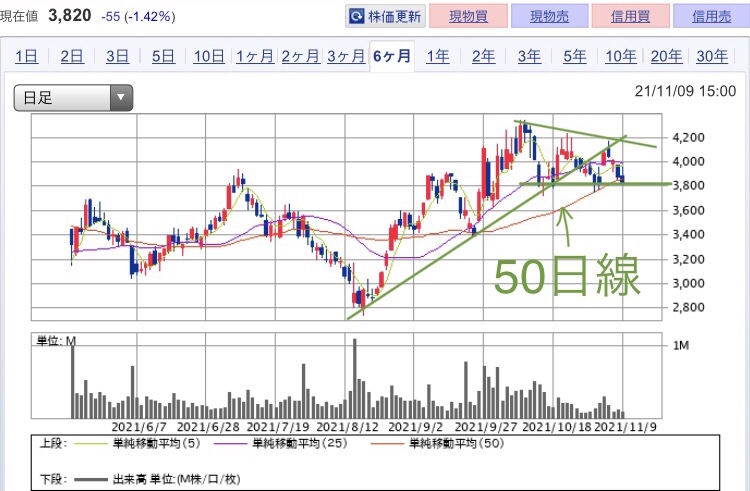Click the price change -55 (-1.42%)

(x=138, y=17)
